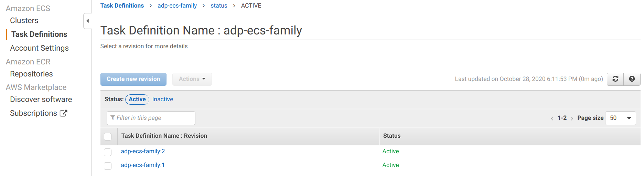Open Repositories under Amazon ECR

point(31,74)
